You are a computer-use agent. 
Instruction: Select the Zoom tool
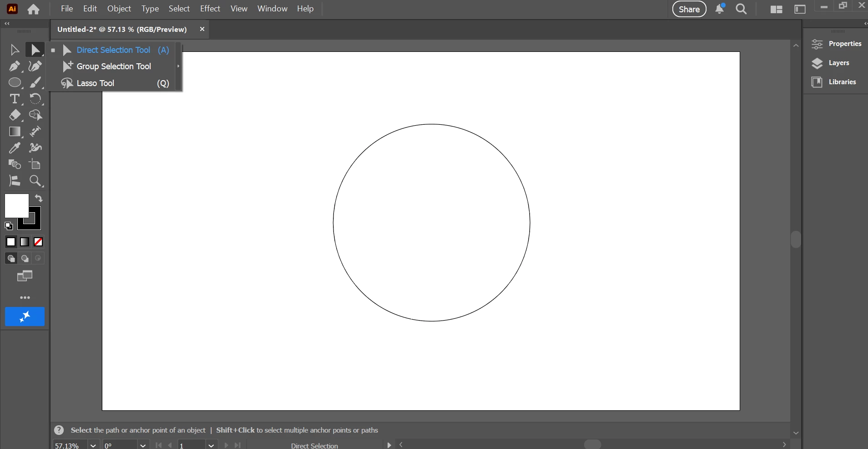tap(35, 181)
